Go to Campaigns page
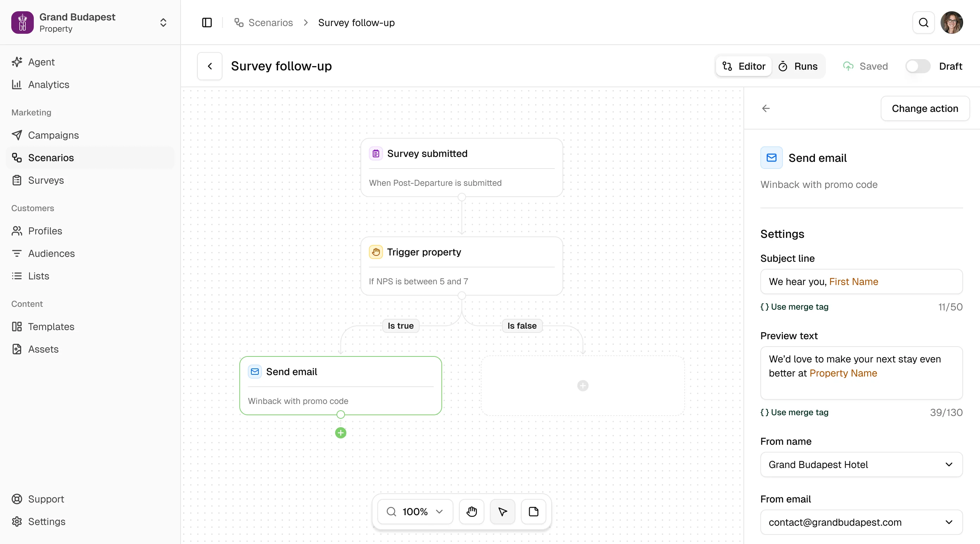The height and width of the screenshot is (544, 980). [90, 135]
